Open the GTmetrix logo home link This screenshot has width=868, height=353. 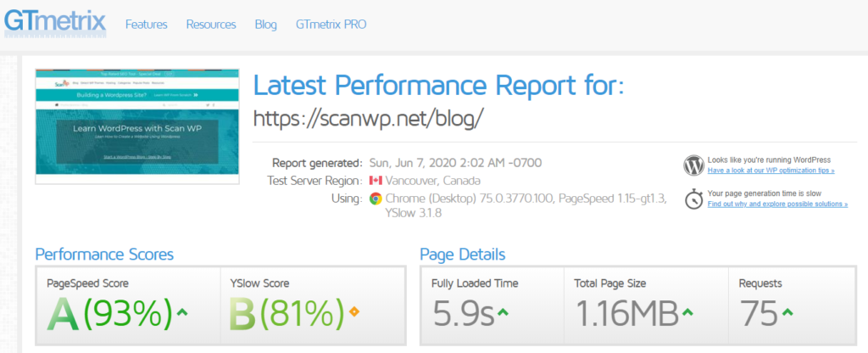(55, 22)
